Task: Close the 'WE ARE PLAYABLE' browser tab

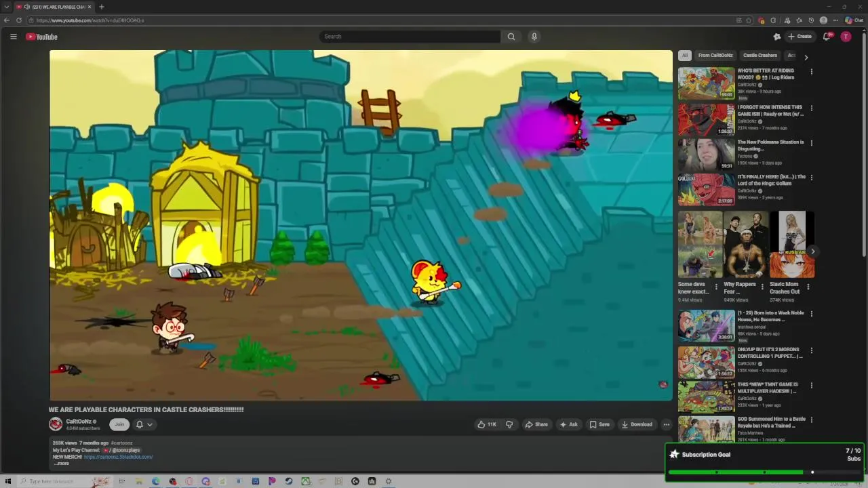Action: [x=90, y=7]
